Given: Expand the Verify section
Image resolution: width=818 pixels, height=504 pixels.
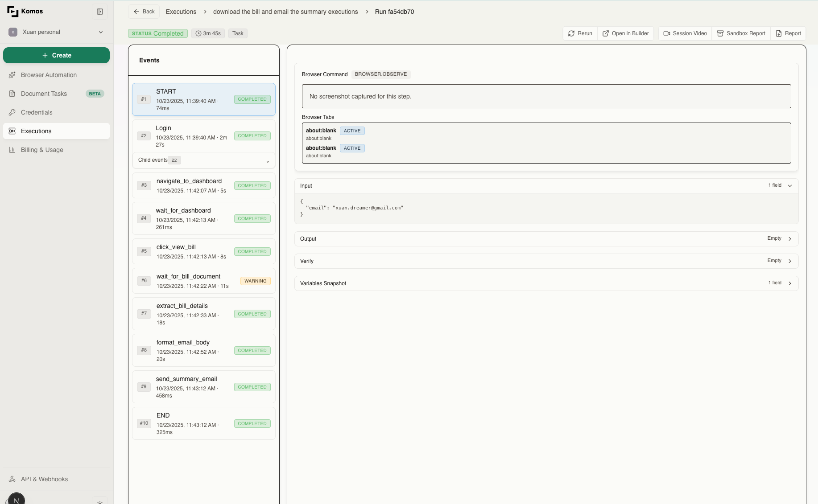Looking at the screenshot, I should pyautogui.click(x=789, y=261).
